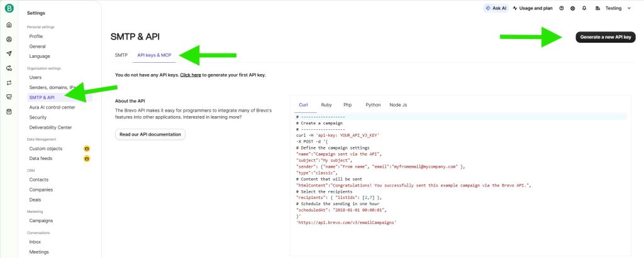Click the notifications bell icon
Screen dimensions: 644x258
click(584, 8)
